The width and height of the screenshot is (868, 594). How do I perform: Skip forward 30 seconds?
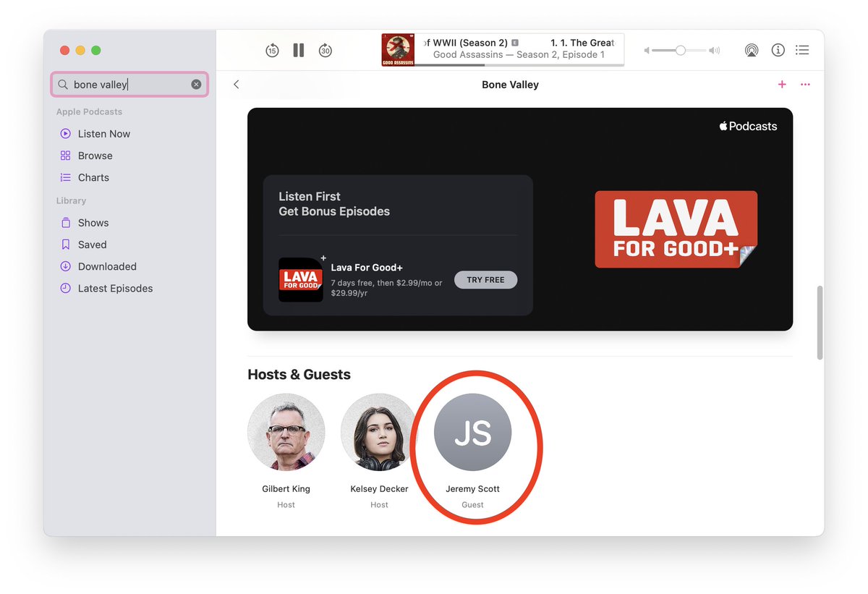[x=325, y=50]
